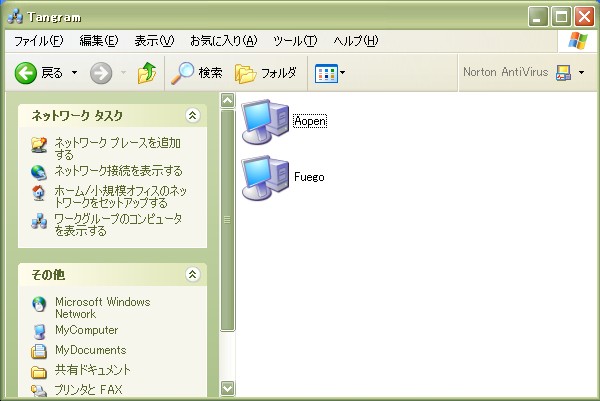Image resolution: width=600 pixels, height=401 pixels.
Task: Open the 表示(V) menu
Action: 154,41
